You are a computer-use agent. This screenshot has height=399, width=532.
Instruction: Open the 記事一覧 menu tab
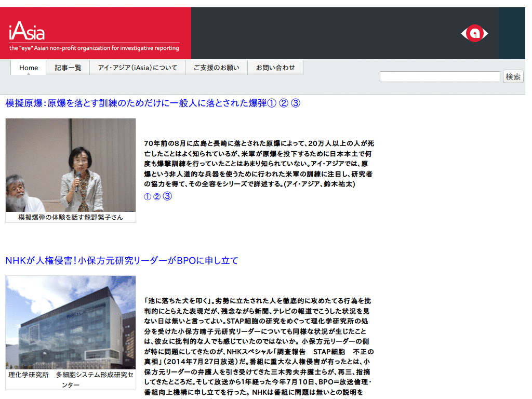(x=68, y=68)
